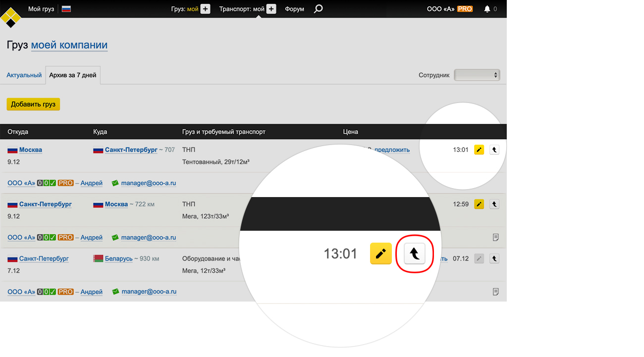
Task: Open note icon under the 07.12 cargo
Action: 496,292
